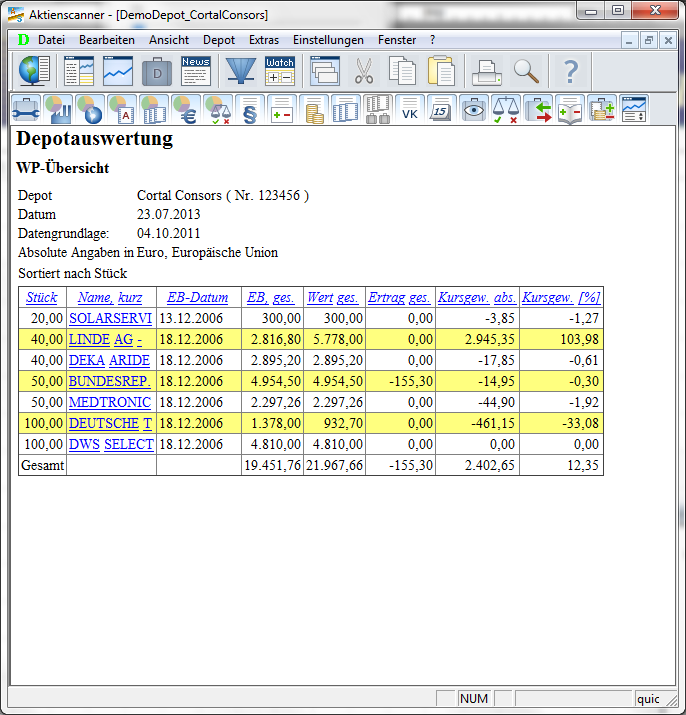Select the Gesamt Wert value 21.967,66

click(334, 465)
